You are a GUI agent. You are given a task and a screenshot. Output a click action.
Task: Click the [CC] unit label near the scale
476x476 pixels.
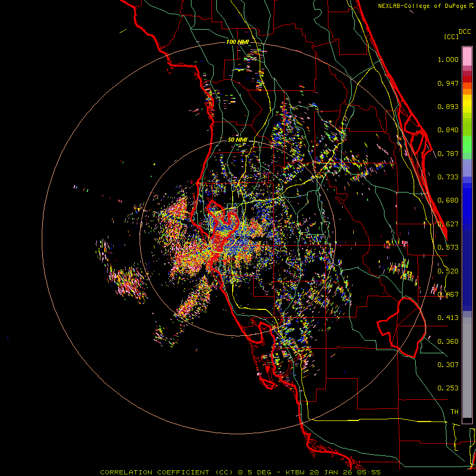coord(451,36)
